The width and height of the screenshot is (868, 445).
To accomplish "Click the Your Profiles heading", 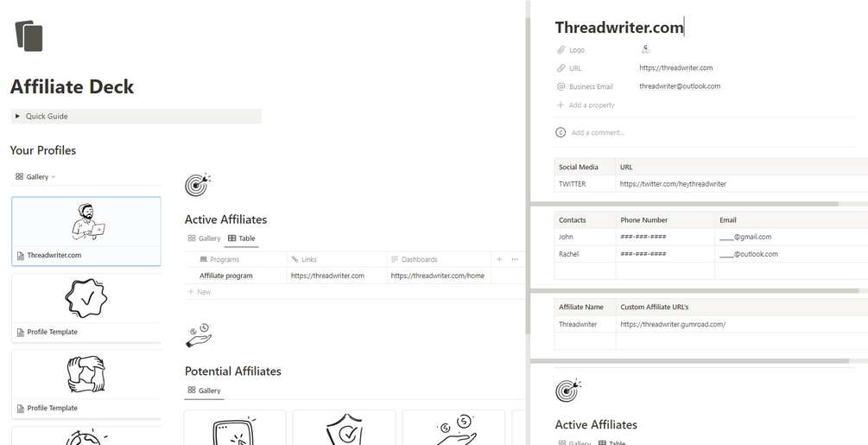I will 43,150.
